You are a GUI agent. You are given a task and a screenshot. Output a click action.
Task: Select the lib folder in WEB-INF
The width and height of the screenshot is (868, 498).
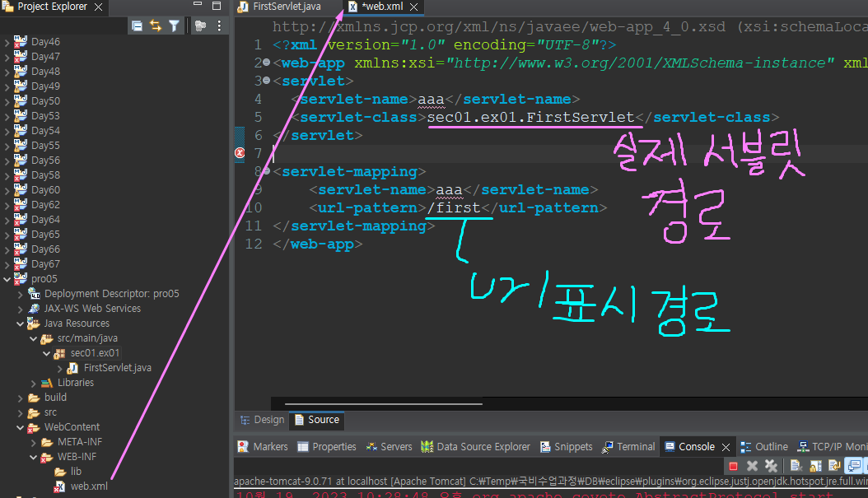76,472
